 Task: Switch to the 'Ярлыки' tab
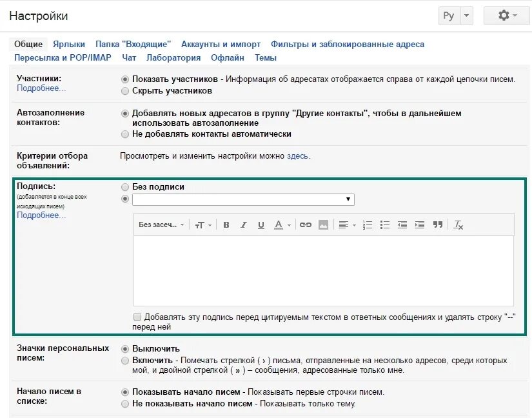(x=69, y=44)
